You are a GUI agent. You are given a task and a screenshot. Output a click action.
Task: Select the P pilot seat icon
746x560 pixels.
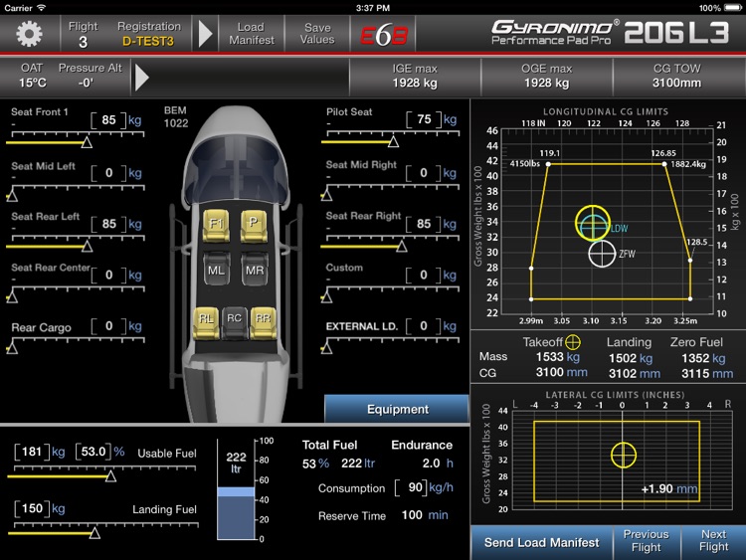(254, 225)
